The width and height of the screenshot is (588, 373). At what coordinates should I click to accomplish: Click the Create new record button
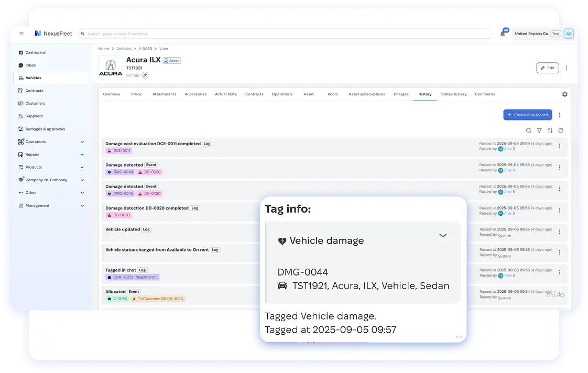pos(527,115)
